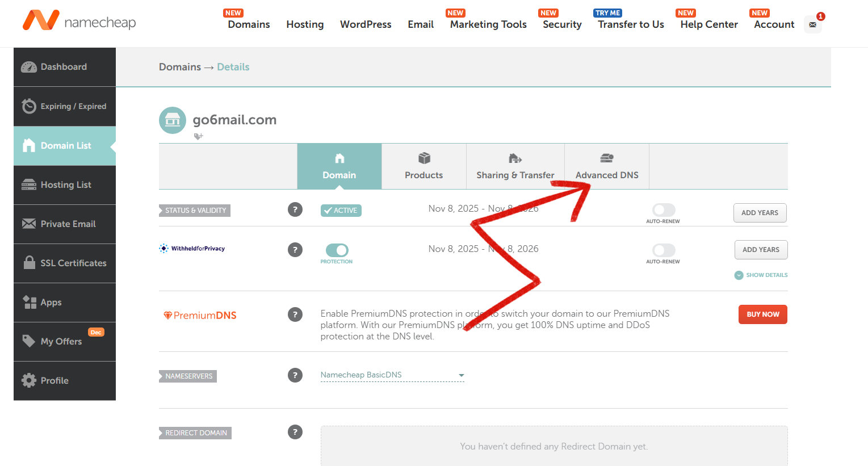Expand Show Details under privacy row
868x466 pixels.
761,275
